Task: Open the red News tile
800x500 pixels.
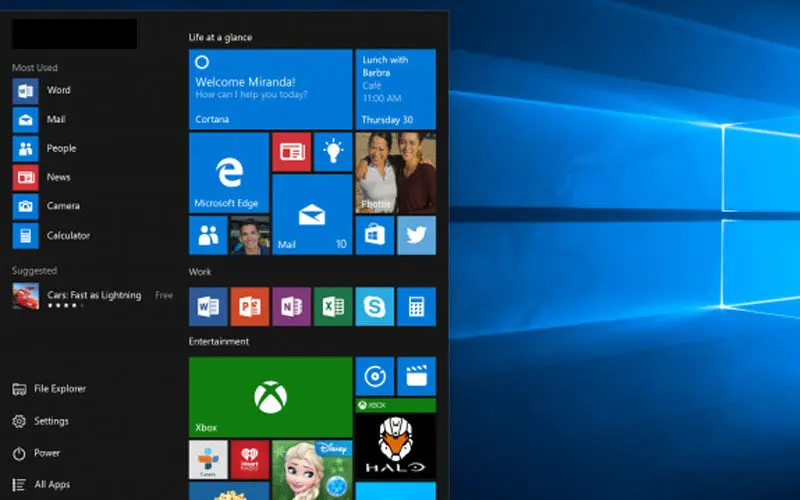Action: pyautogui.click(x=291, y=152)
